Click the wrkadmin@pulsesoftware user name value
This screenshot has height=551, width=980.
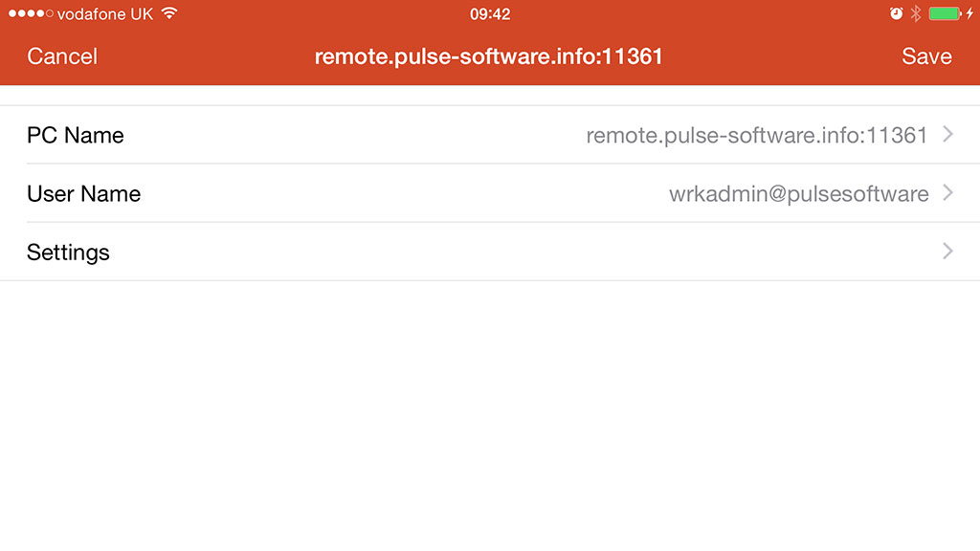pyautogui.click(x=798, y=194)
